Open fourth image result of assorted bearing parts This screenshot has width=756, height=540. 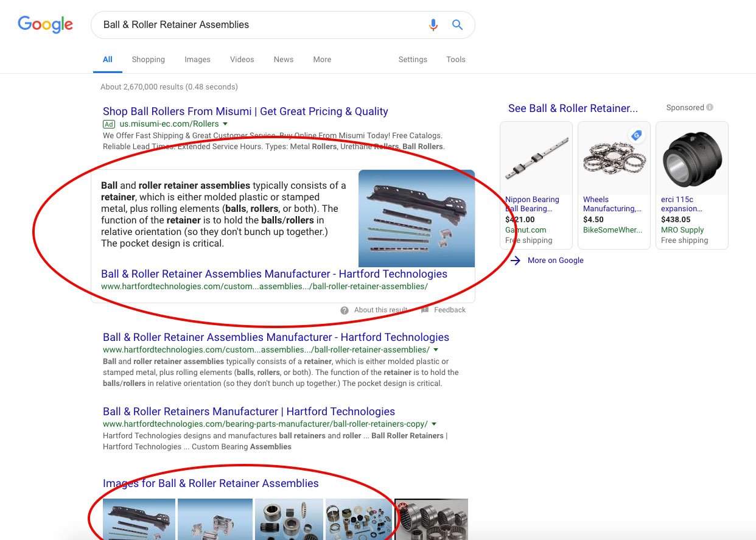[359, 519]
